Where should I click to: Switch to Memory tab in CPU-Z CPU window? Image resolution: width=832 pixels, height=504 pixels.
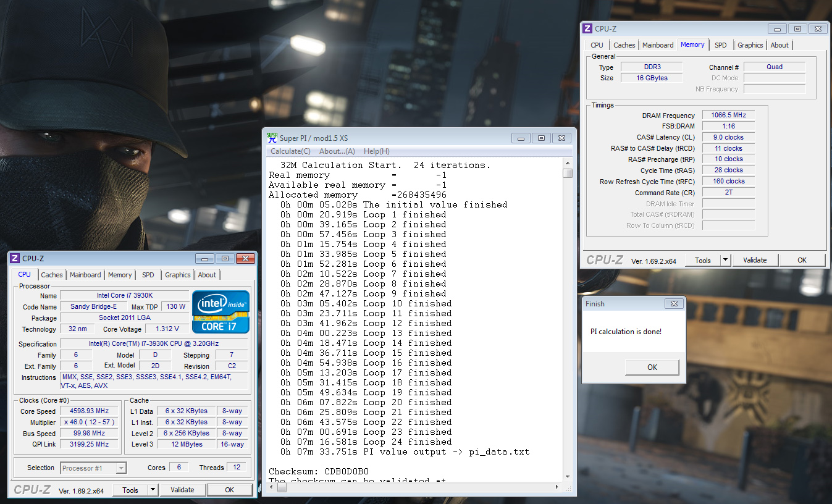coord(120,275)
